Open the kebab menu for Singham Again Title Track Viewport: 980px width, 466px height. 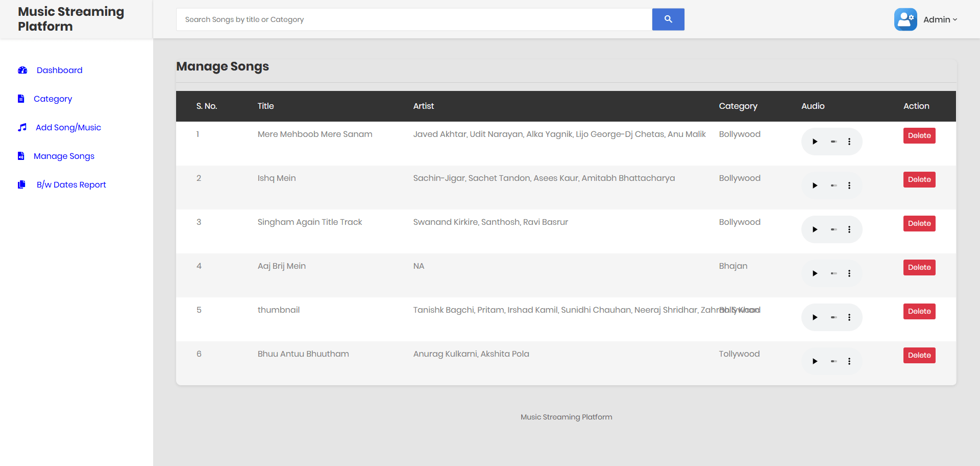coord(849,229)
